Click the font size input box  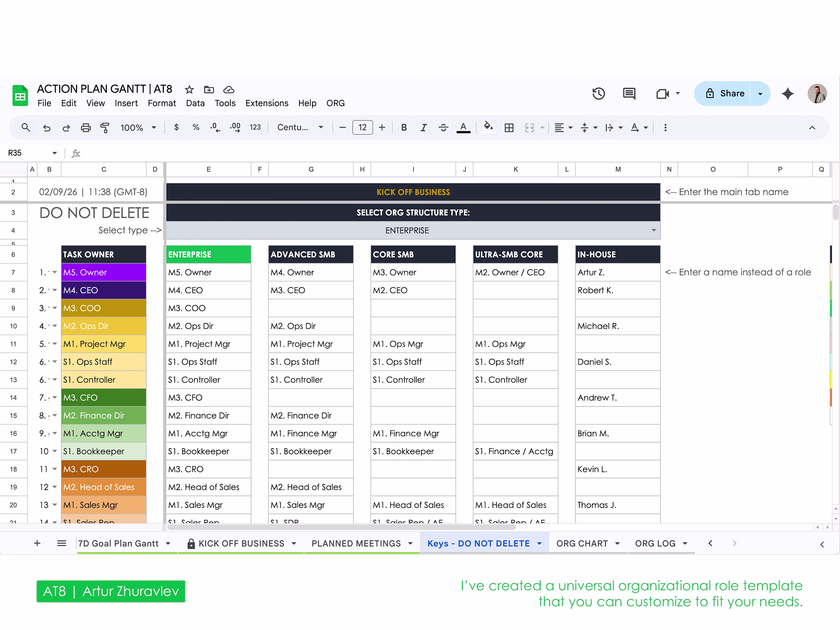pos(362,128)
